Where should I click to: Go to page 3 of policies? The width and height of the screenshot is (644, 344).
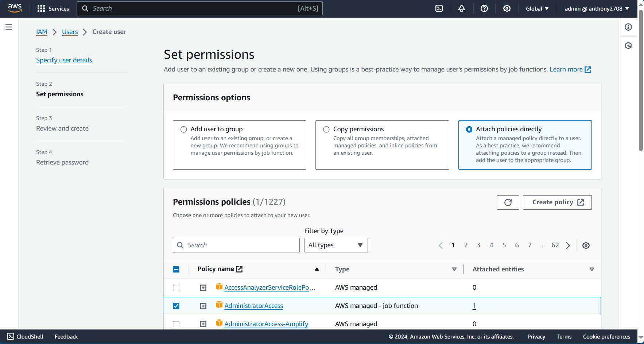coord(478,245)
